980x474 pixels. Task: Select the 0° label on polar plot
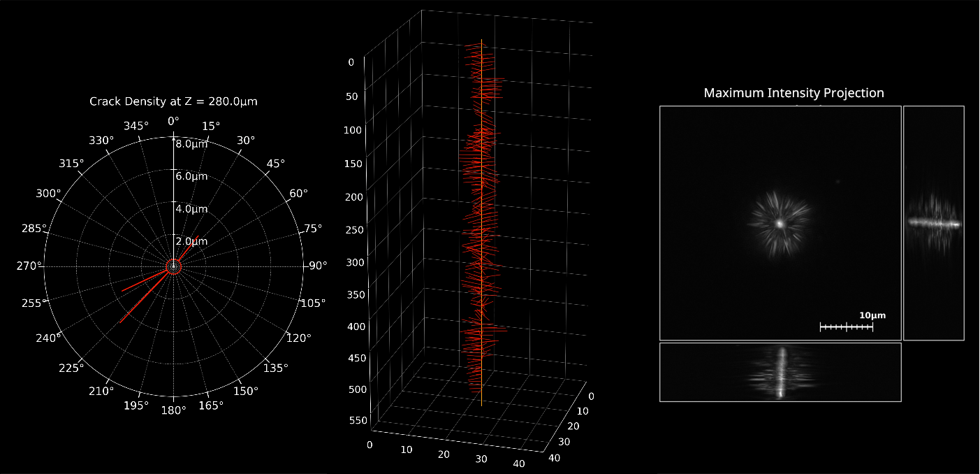173,121
